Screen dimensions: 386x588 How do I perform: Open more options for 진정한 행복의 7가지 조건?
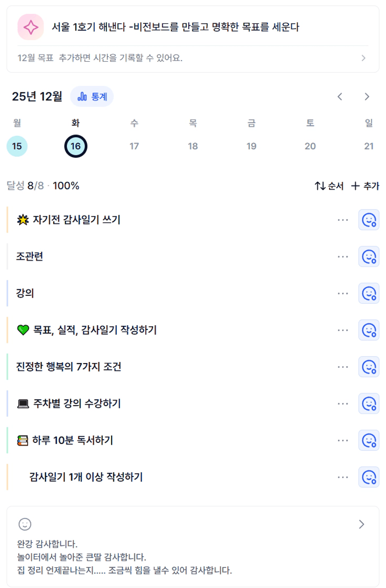(x=343, y=367)
